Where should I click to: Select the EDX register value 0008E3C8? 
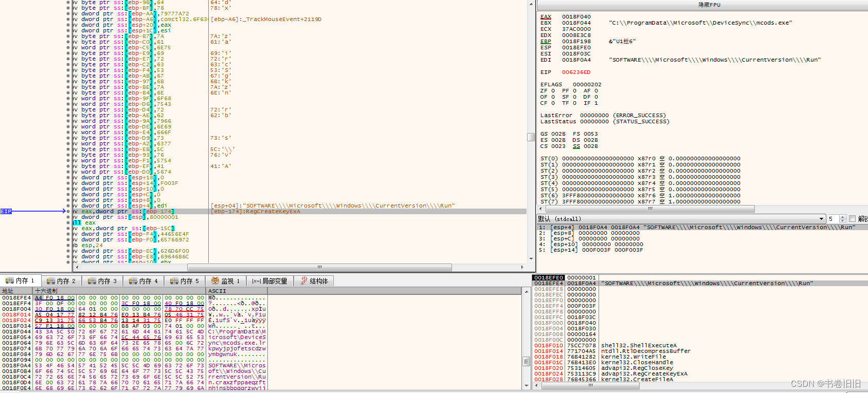[576, 35]
